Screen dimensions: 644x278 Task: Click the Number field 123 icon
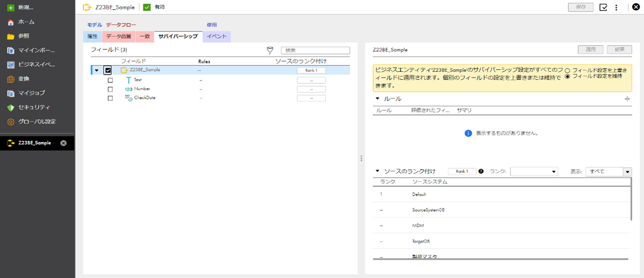point(129,89)
